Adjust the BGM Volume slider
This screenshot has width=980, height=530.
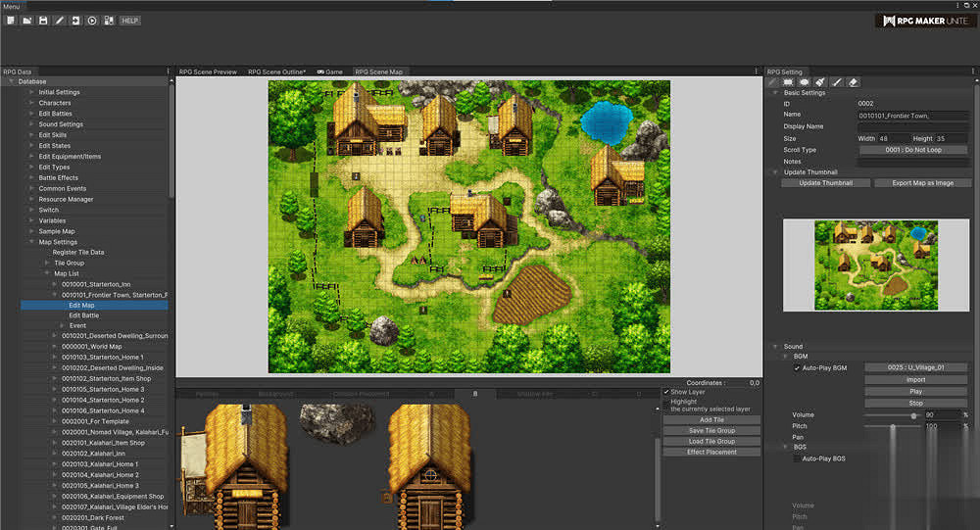click(x=914, y=415)
